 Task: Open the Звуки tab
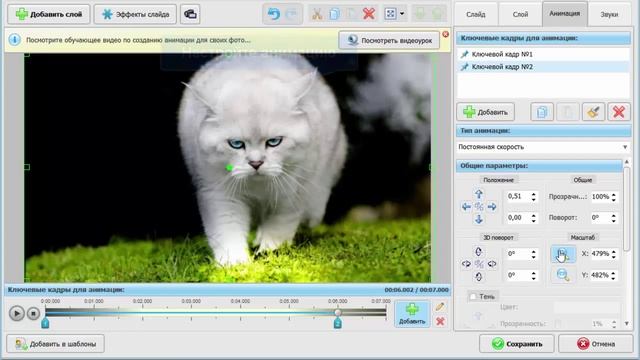tap(609, 14)
